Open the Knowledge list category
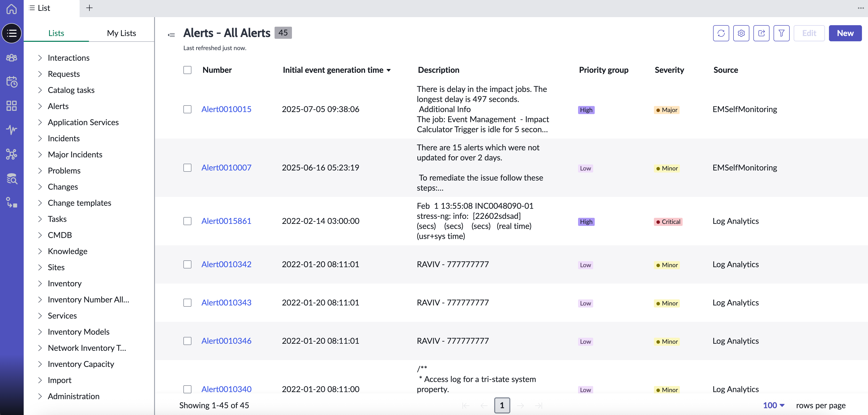This screenshot has height=415, width=868. [68, 251]
